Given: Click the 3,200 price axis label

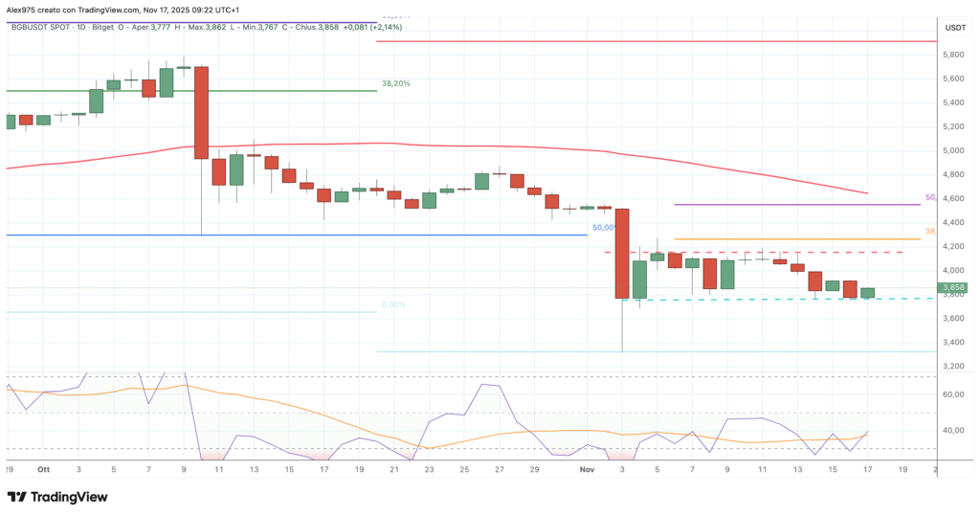Looking at the screenshot, I should [x=953, y=367].
